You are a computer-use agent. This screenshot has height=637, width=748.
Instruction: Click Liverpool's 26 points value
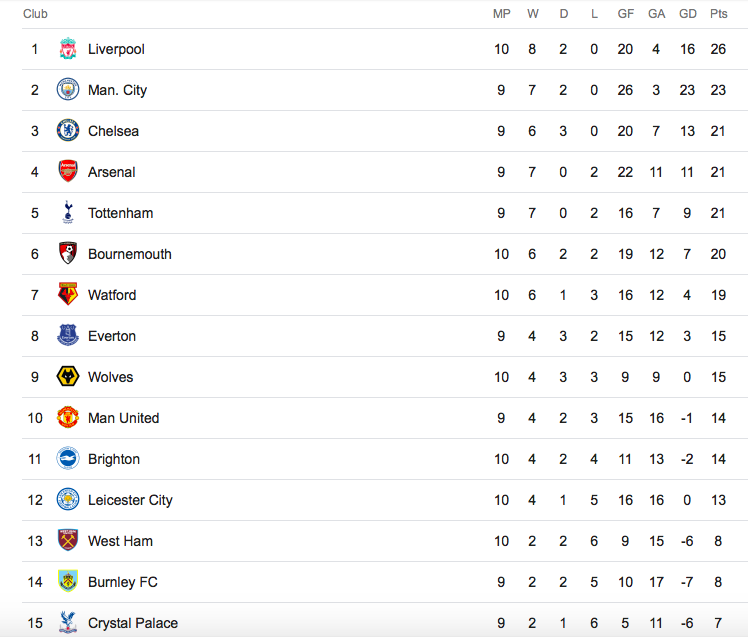pyautogui.click(x=718, y=49)
